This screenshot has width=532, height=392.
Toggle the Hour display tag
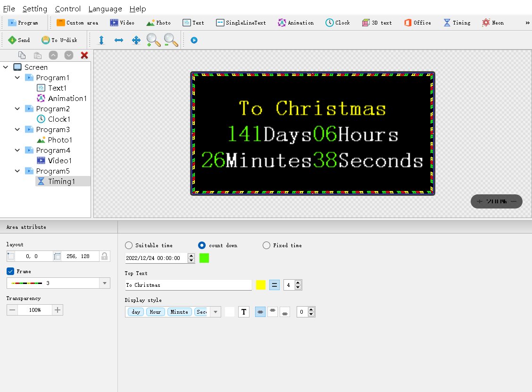tap(155, 312)
